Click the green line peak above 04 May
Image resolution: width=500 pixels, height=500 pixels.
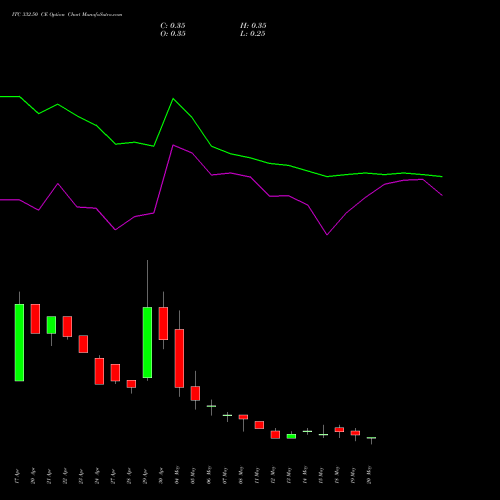pos(173,99)
